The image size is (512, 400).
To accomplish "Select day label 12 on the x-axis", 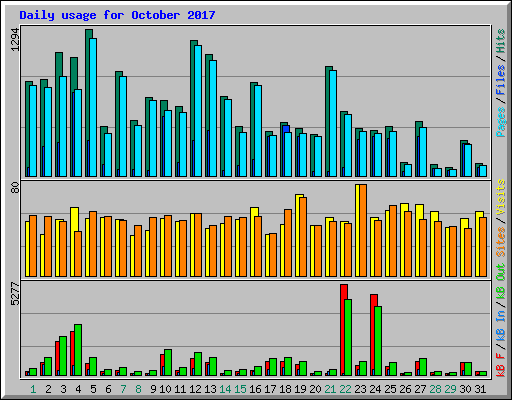I will pos(195,389).
